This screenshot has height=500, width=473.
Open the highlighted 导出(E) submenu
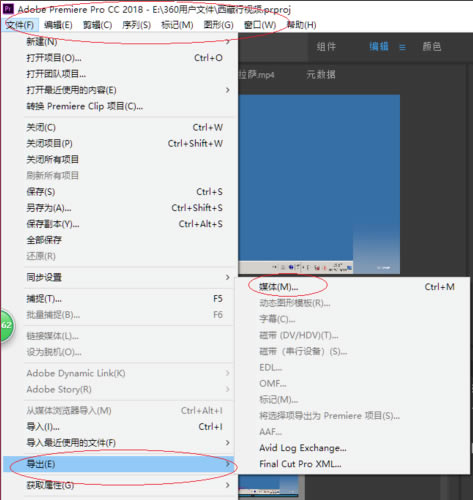(x=119, y=464)
